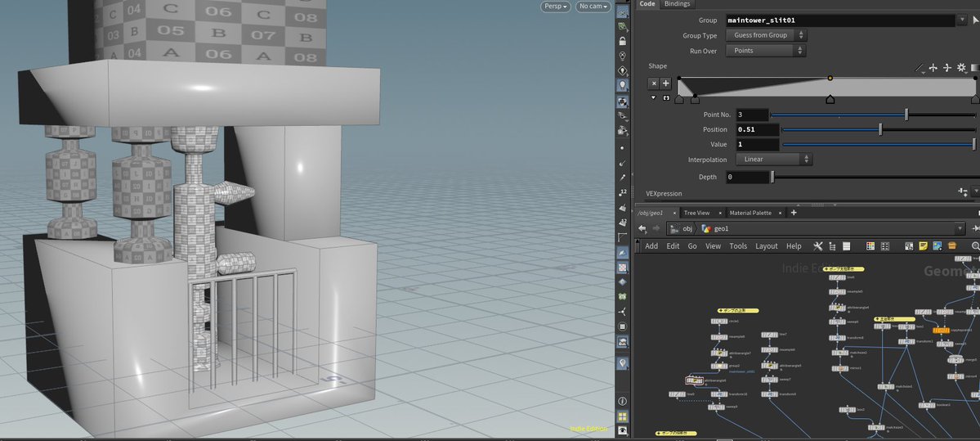Open the Interpolation Linear dropdown

pos(774,160)
